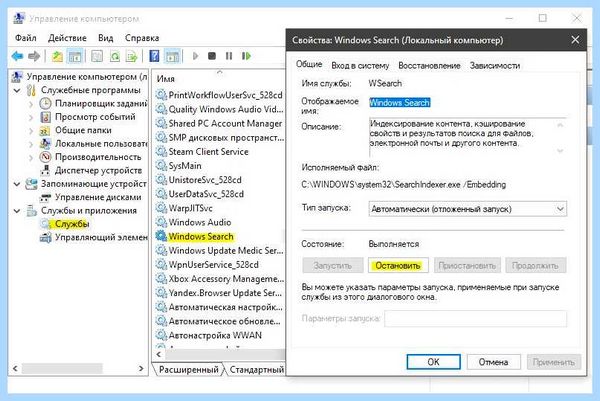Toggle the console tree pane icon
The image size is (600, 401).
pos(75,57)
